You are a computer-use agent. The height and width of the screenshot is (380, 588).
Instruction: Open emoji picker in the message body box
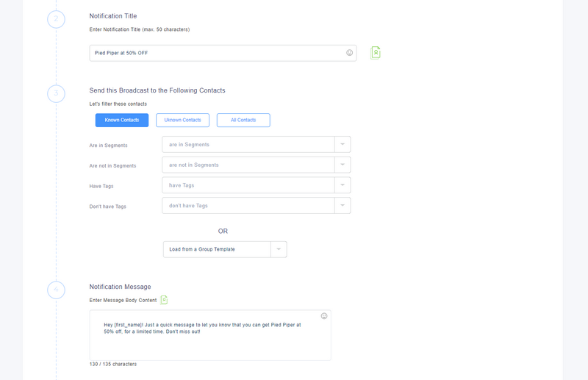pyautogui.click(x=324, y=316)
